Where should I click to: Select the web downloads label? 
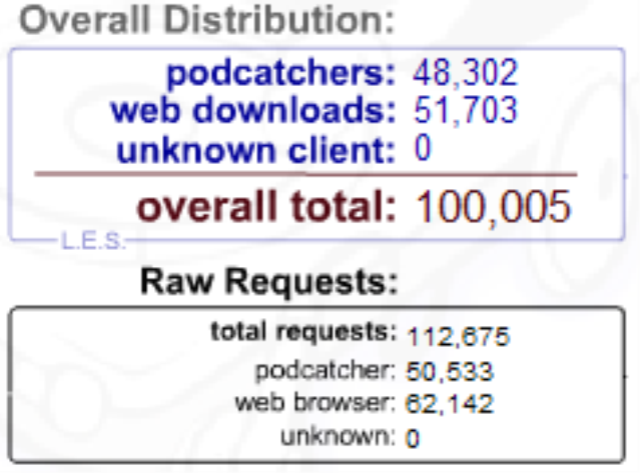pos(248,110)
